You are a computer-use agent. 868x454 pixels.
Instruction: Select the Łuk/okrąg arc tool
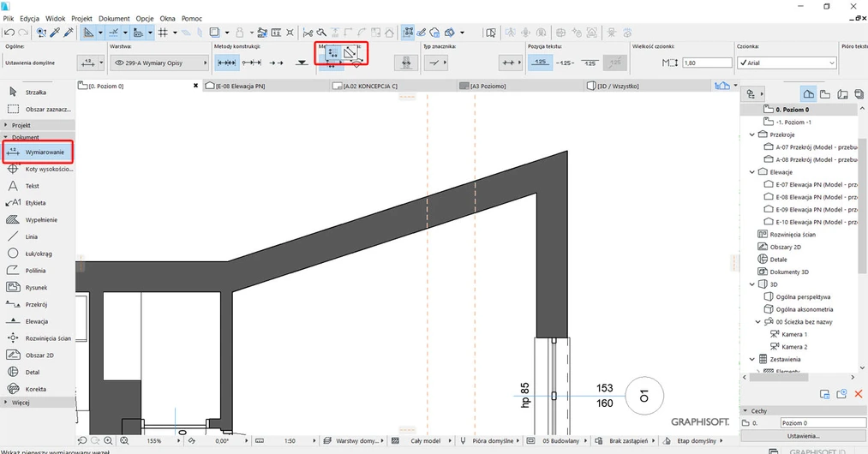[38, 254]
